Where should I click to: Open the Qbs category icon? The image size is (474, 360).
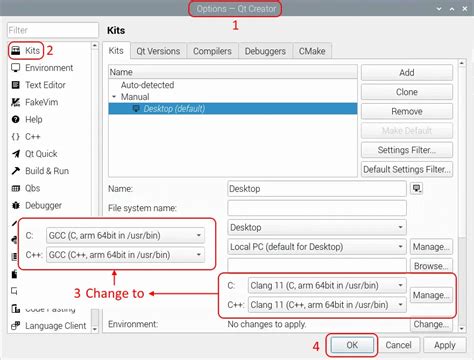[x=16, y=188]
